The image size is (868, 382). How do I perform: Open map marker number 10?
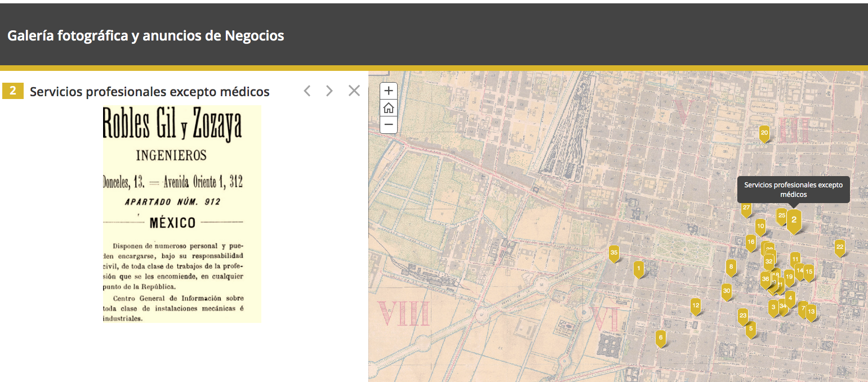click(x=760, y=227)
